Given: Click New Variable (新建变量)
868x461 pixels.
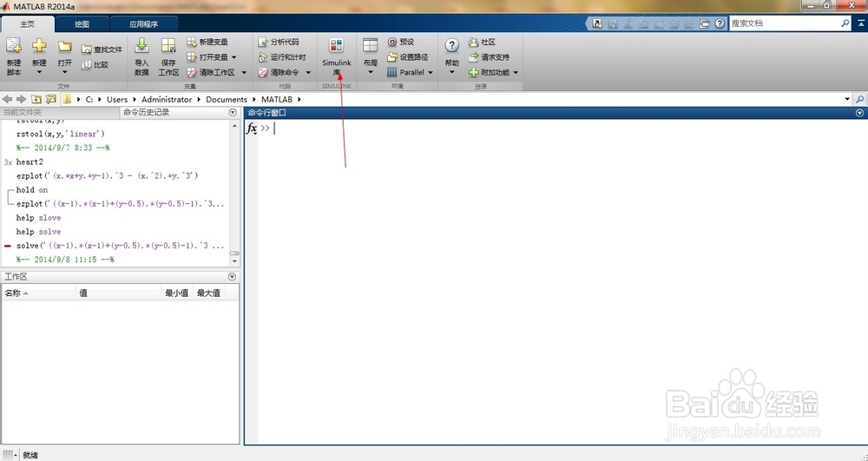Looking at the screenshot, I should click(207, 42).
